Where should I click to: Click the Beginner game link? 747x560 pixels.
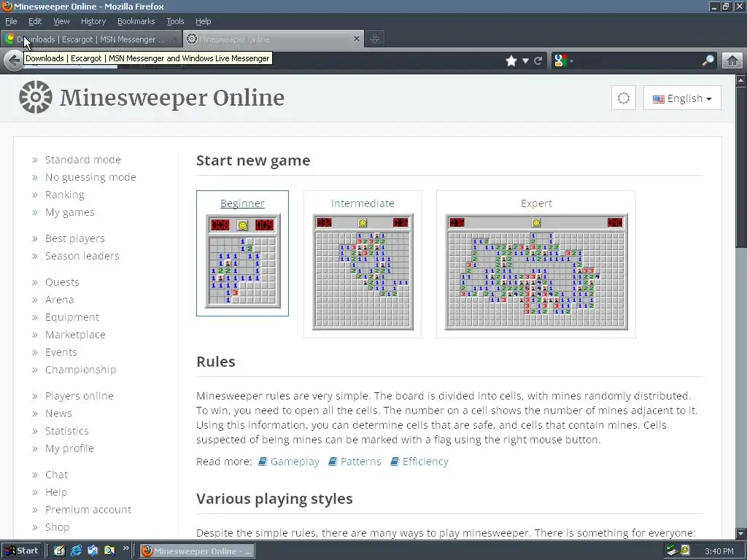(242, 203)
